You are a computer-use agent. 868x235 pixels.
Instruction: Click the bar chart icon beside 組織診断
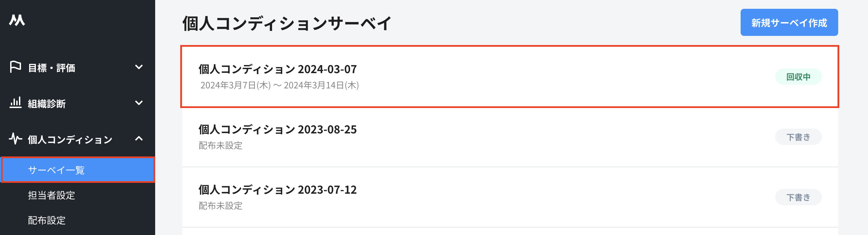point(15,103)
